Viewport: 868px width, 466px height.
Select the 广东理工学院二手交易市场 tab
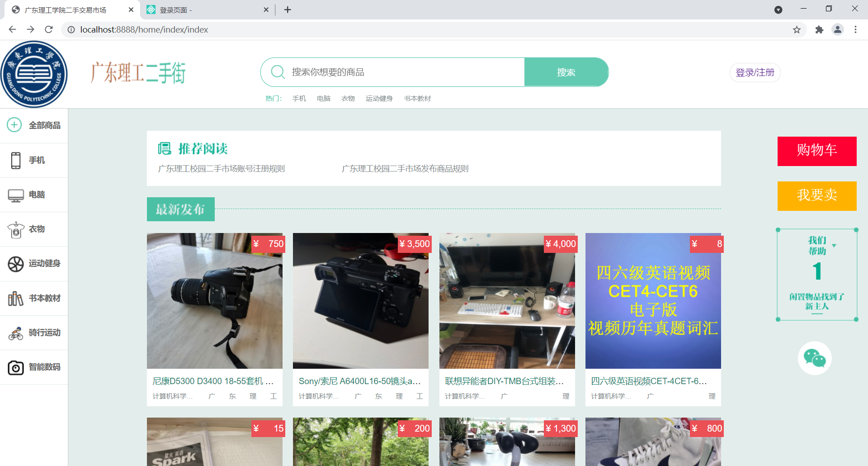click(72, 10)
